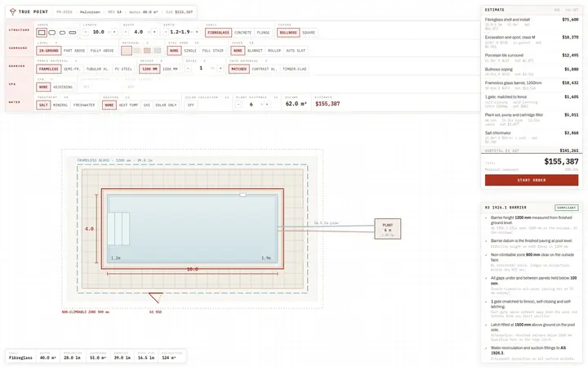Set cover option to None

238,51
